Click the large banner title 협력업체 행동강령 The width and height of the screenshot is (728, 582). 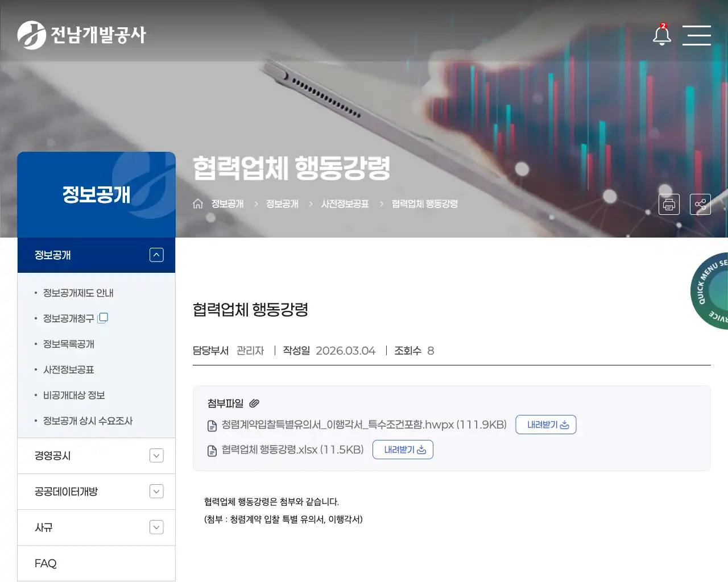[292, 168]
